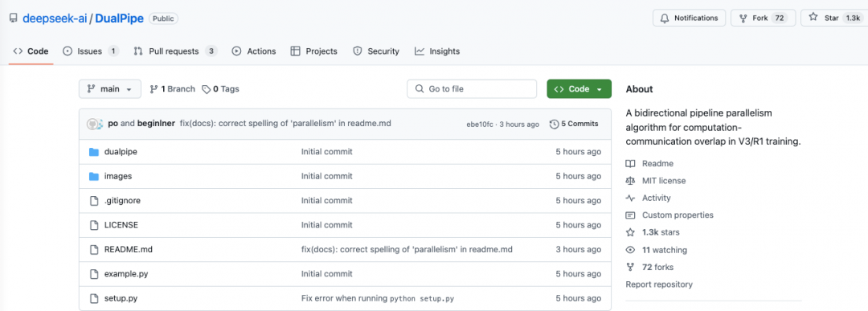The height and width of the screenshot is (311, 868).
Task: Fork the repository with Fork button
Action: pos(763,18)
